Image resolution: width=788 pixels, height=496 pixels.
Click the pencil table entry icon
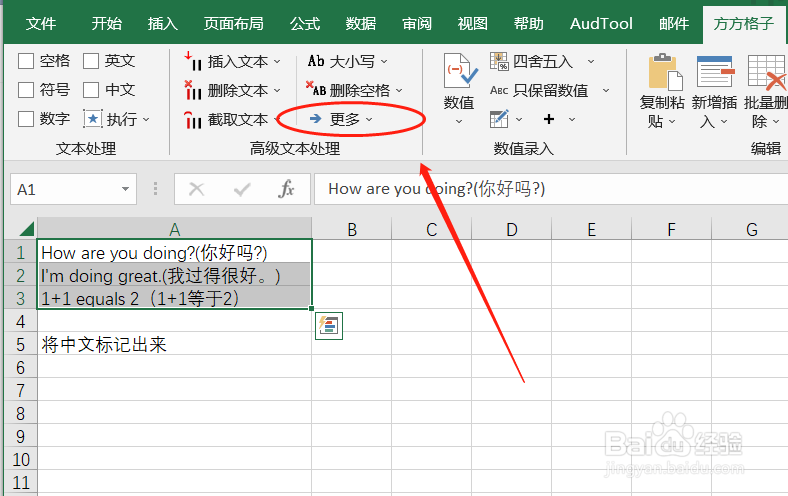click(499, 119)
